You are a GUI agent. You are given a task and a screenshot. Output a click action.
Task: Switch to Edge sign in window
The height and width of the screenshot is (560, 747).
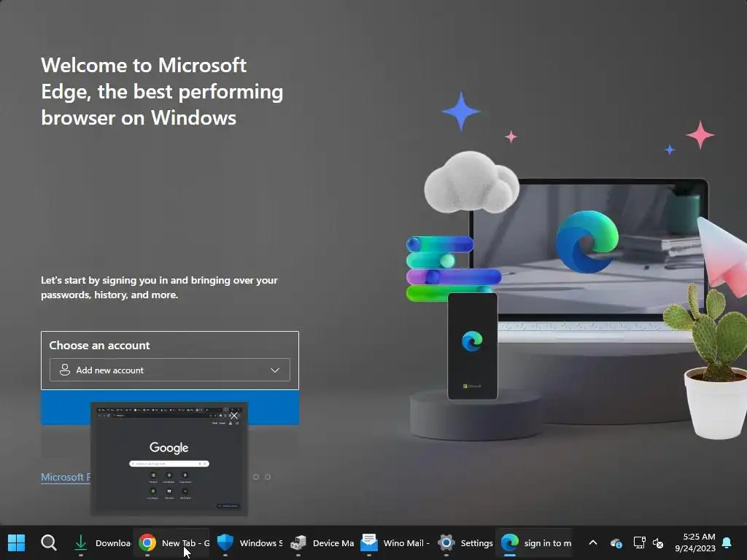(x=535, y=542)
